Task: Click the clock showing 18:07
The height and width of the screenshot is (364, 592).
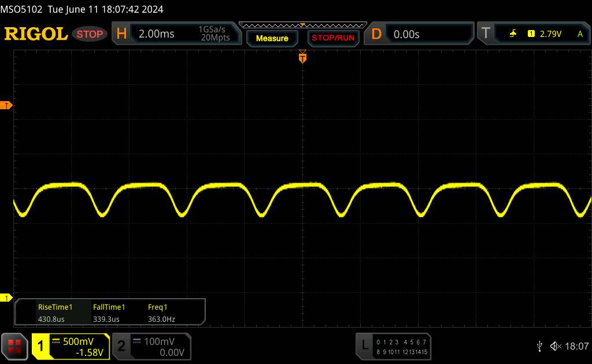Action: (x=576, y=346)
